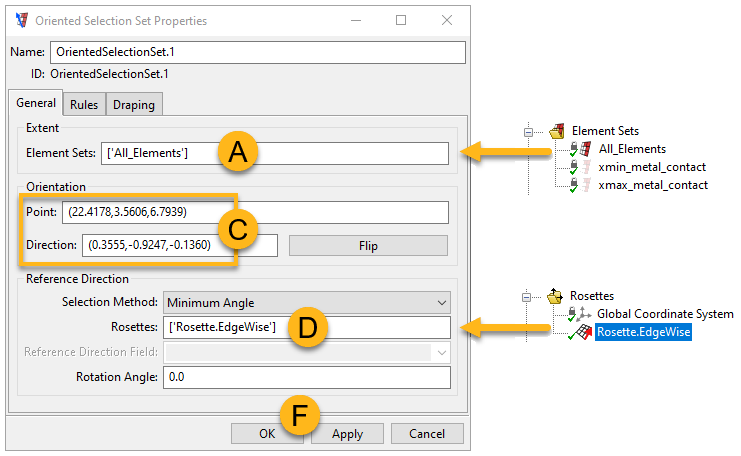Click the Rotation Angle input field
Screen dimensions: 741x456
click(307, 377)
